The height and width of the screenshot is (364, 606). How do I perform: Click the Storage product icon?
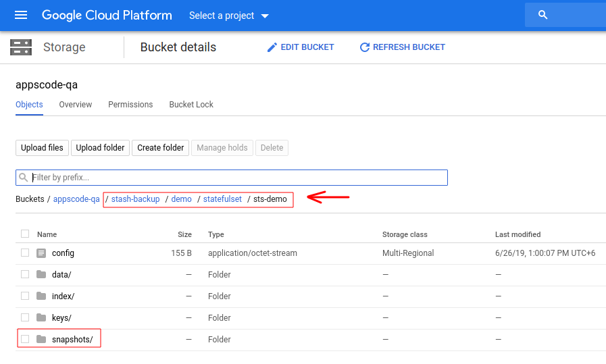[21, 47]
